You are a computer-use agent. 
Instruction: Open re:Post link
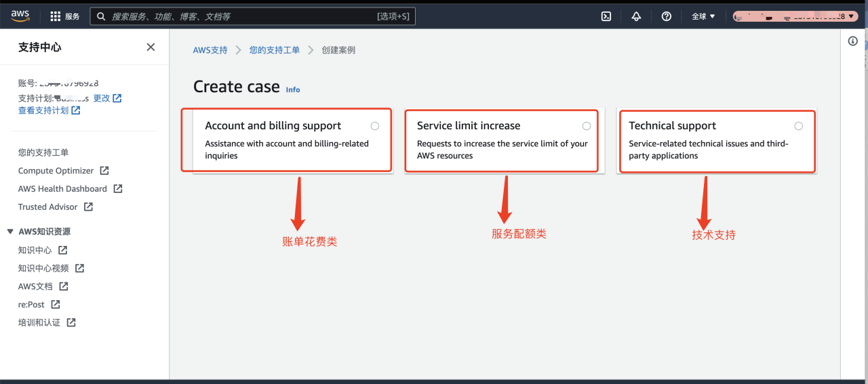[x=32, y=304]
